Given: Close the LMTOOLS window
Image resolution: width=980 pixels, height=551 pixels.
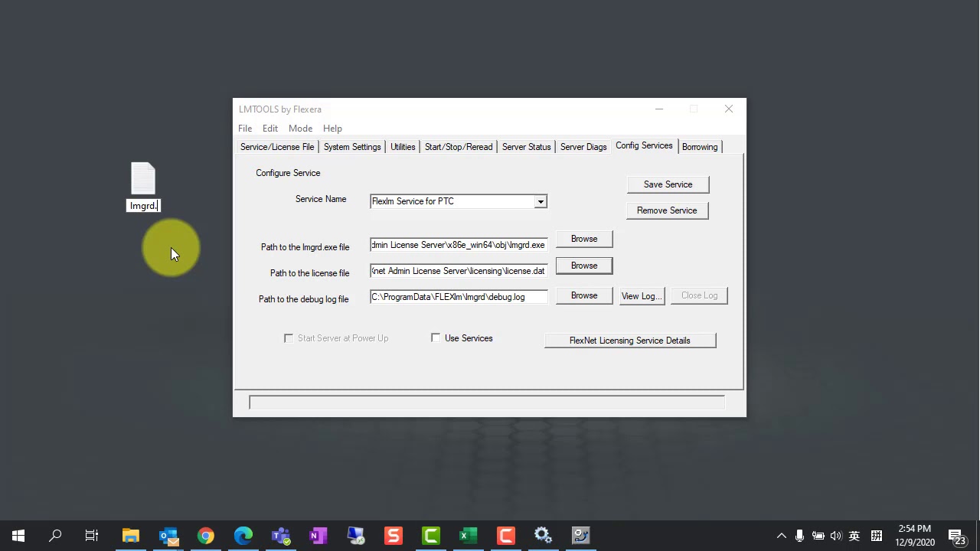Looking at the screenshot, I should pos(729,109).
